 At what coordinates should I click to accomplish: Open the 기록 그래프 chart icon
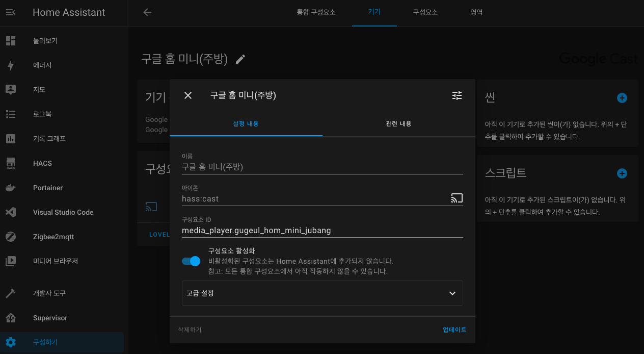11,139
